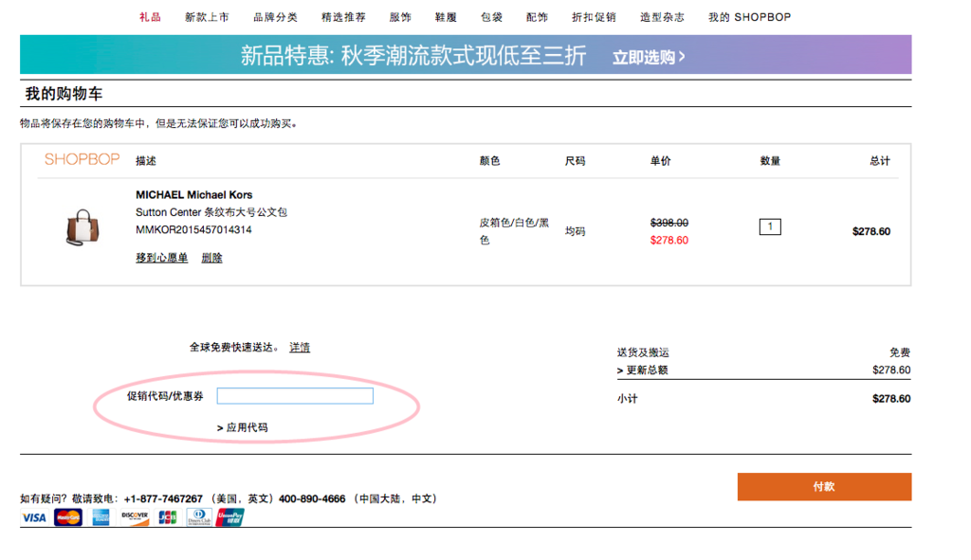Click the 描述 column header
This screenshot has width=971, height=560.
coord(146,161)
